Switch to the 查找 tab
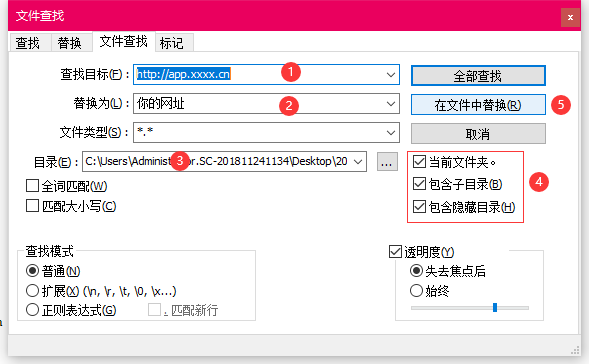The width and height of the screenshot is (589, 364). [x=30, y=42]
